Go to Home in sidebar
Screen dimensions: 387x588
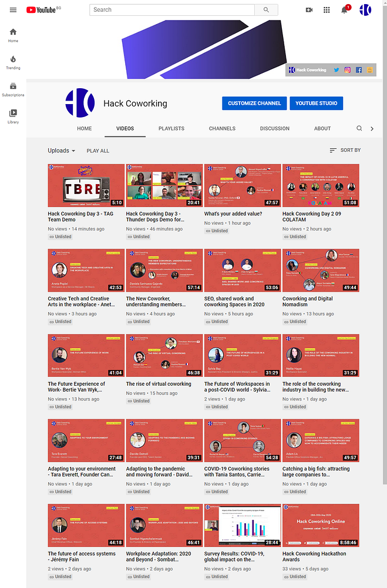(13, 35)
